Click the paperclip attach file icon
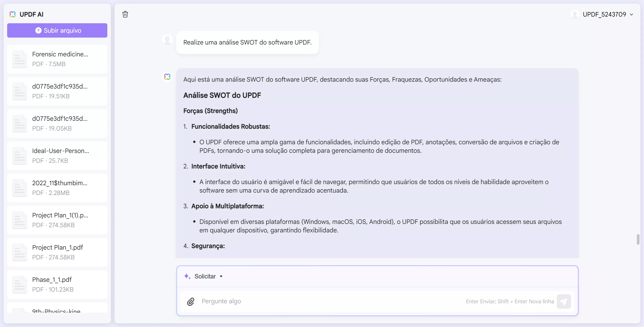 (191, 302)
